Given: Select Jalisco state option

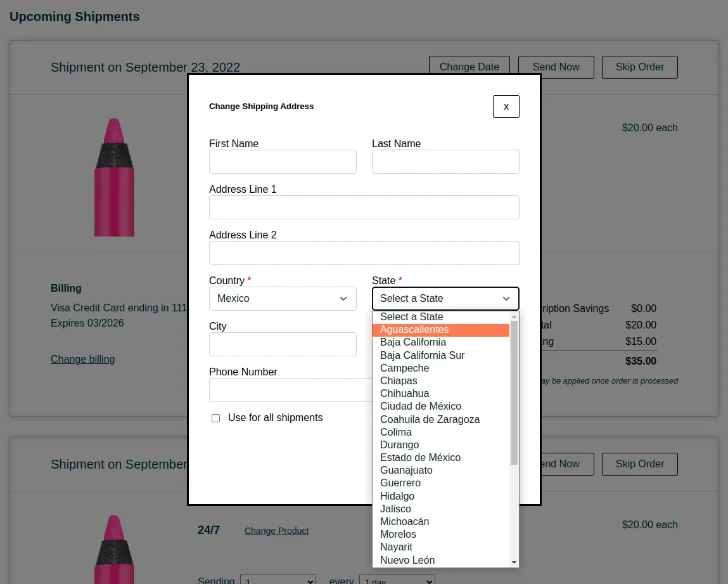Looking at the screenshot, I should coord(440,509).
